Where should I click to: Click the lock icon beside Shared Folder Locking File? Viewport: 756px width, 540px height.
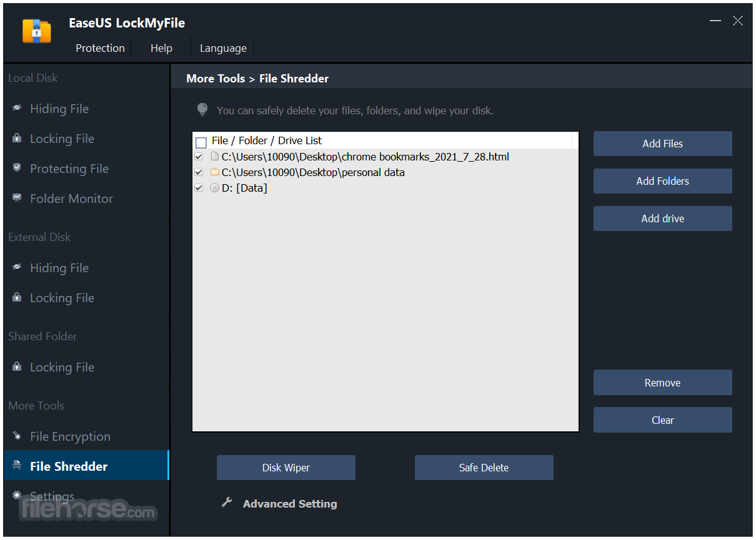point(17,366)
